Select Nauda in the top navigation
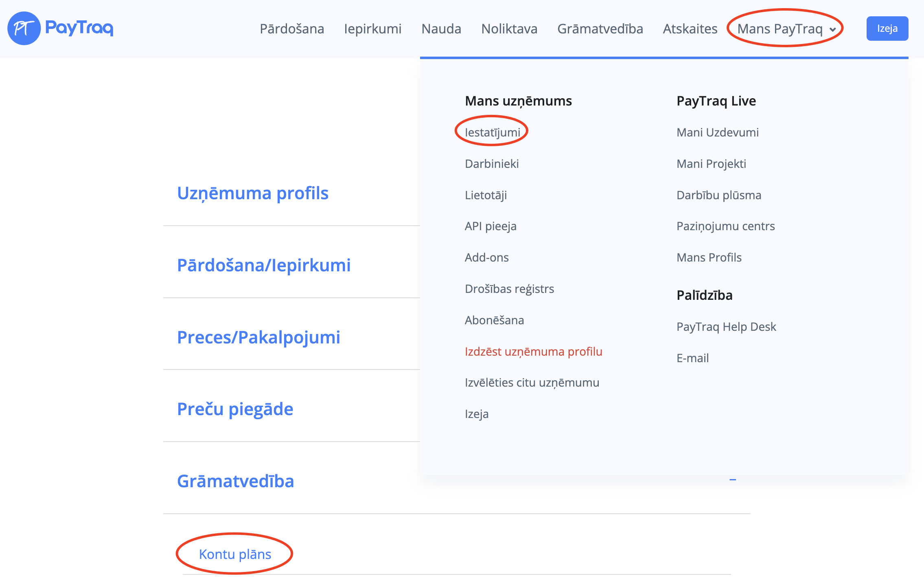924x585 pixels. click(x=441, y=29)
